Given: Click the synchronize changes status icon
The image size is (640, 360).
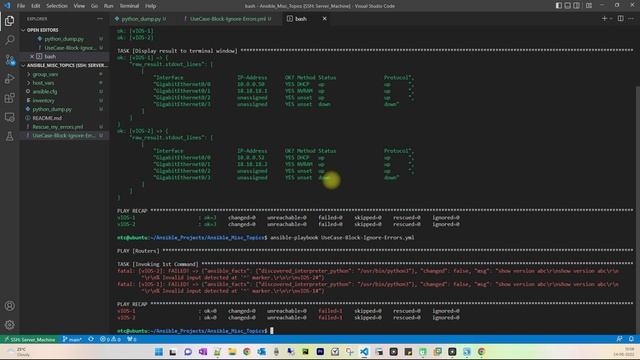Looking at the screenshot, I should [91, 340].
